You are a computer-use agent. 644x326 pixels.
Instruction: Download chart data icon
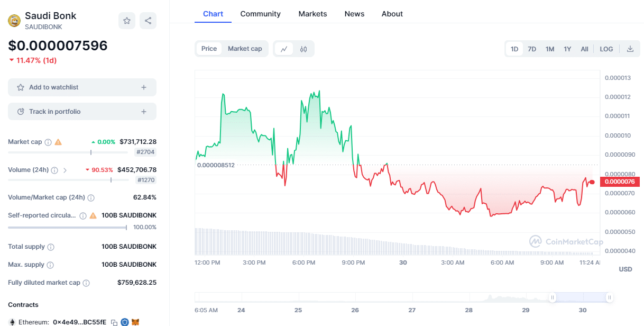630,49
